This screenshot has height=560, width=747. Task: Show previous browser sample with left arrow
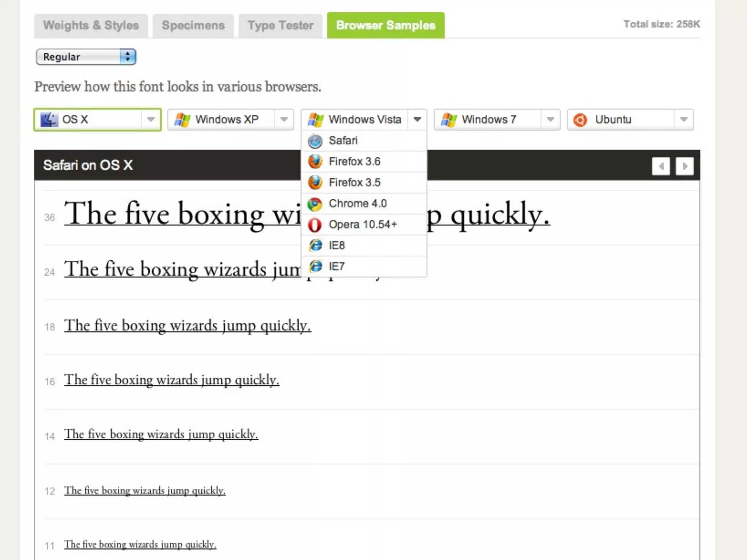click(x=661, y=166)
